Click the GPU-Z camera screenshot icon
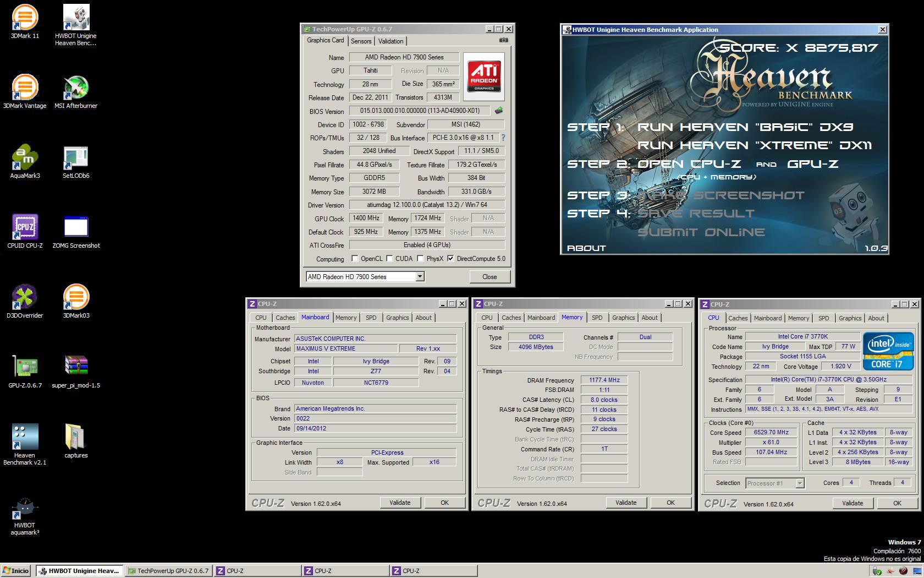 click(x=503, y=40)
